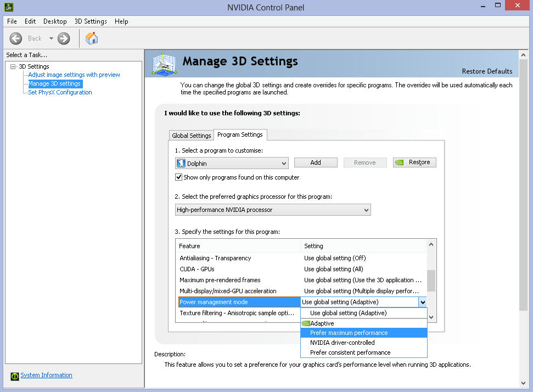Click the Setting column header
The height and width of the screenshot is (392, 533).
(364, 246)
